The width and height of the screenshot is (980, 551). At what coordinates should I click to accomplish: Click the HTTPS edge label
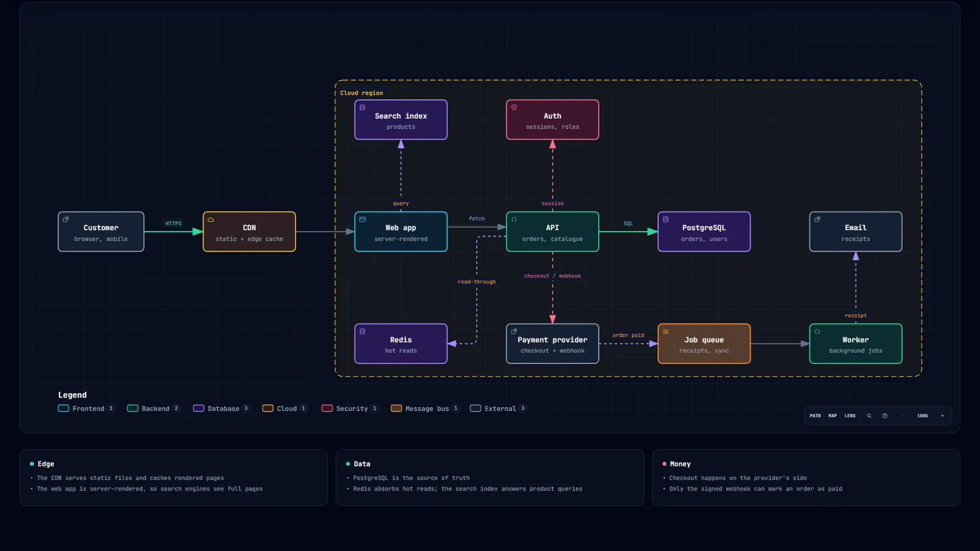[173, 223]
